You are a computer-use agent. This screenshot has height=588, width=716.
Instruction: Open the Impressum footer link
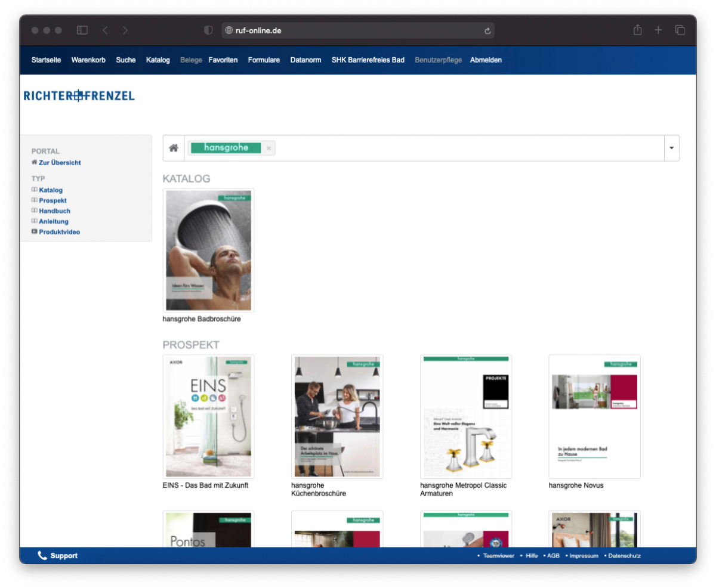point(584,556)
